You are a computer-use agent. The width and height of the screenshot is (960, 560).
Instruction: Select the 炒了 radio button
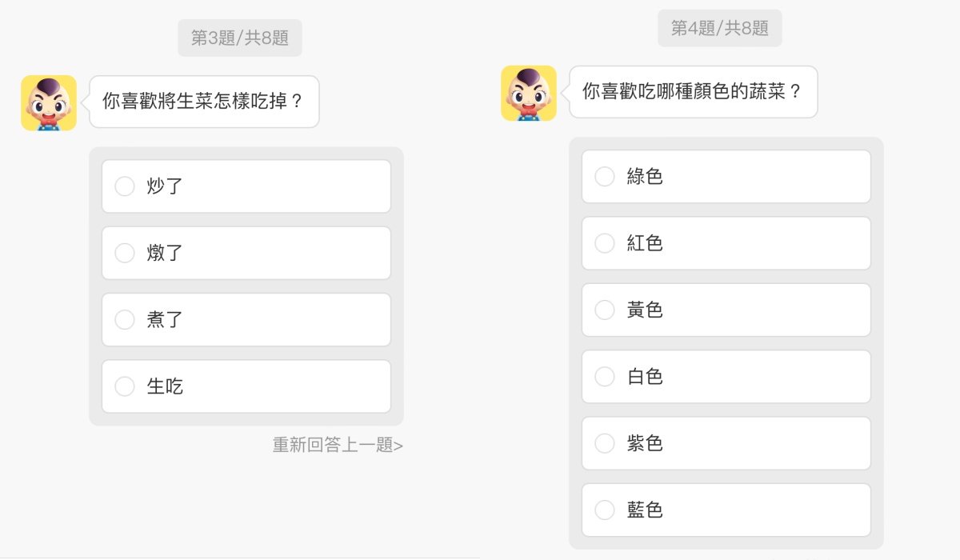coord(124,186)
